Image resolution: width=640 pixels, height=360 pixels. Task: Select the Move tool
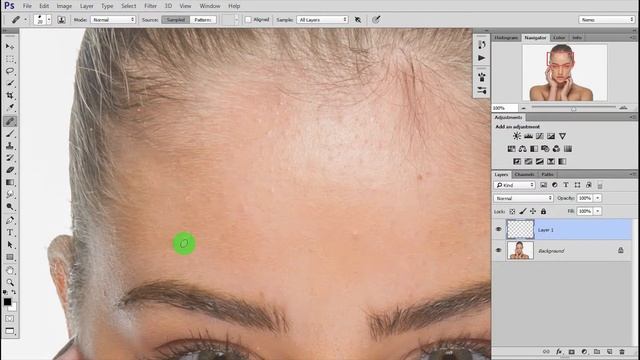[x=10, y=47]
